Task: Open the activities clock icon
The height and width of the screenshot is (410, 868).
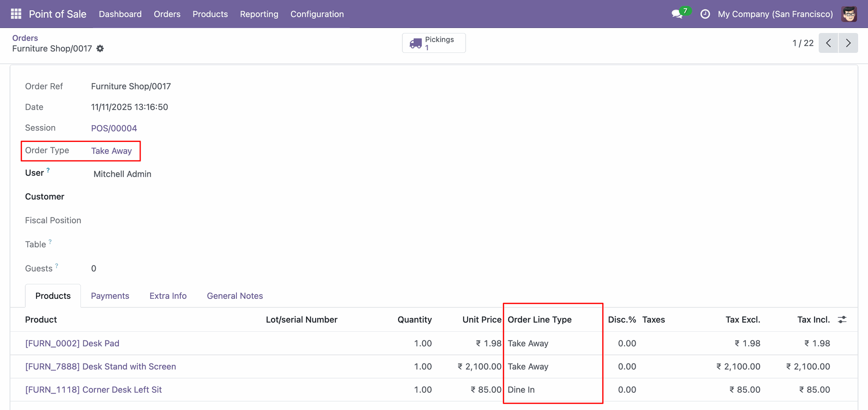Action: coord(705,14)
